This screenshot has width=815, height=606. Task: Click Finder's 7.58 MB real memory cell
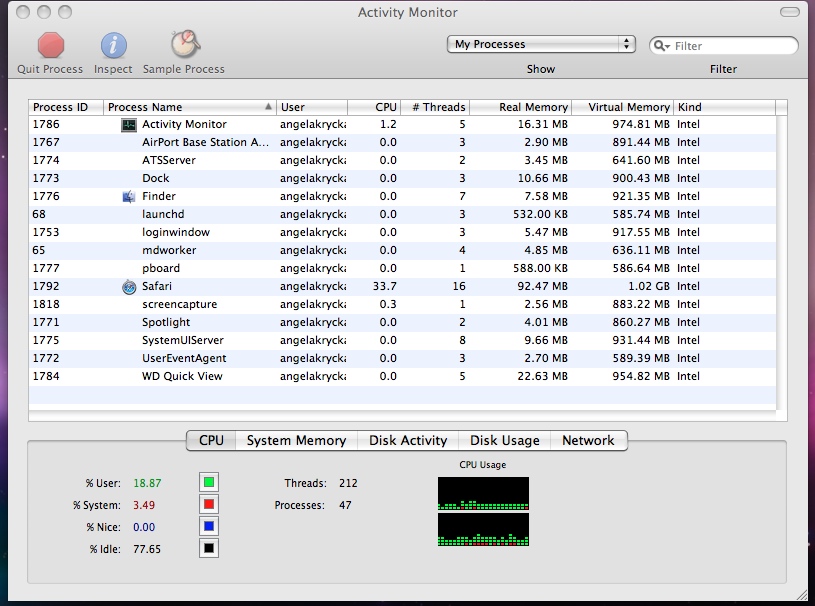(546, 196)
